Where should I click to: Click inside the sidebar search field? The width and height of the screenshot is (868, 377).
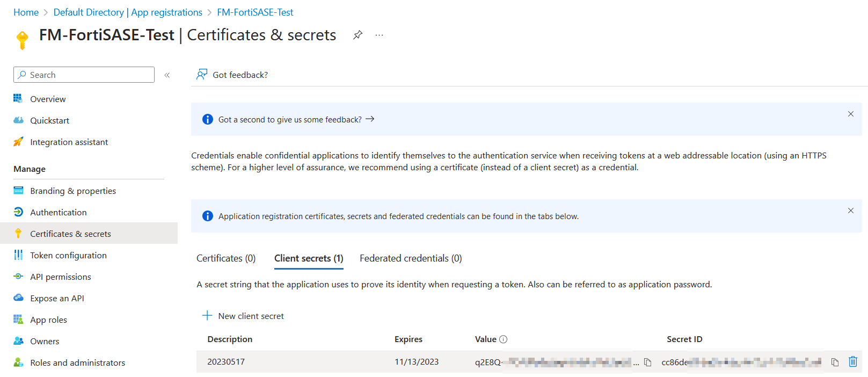83,75
